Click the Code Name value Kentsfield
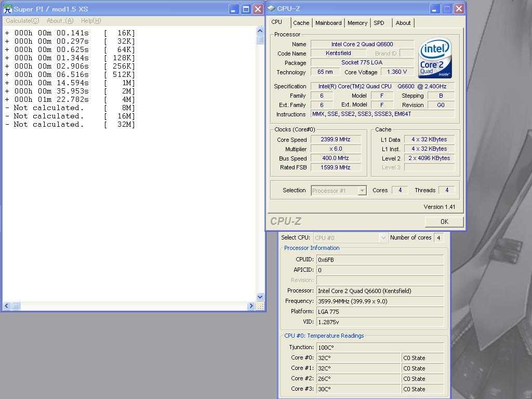 (x=338, y=54)
